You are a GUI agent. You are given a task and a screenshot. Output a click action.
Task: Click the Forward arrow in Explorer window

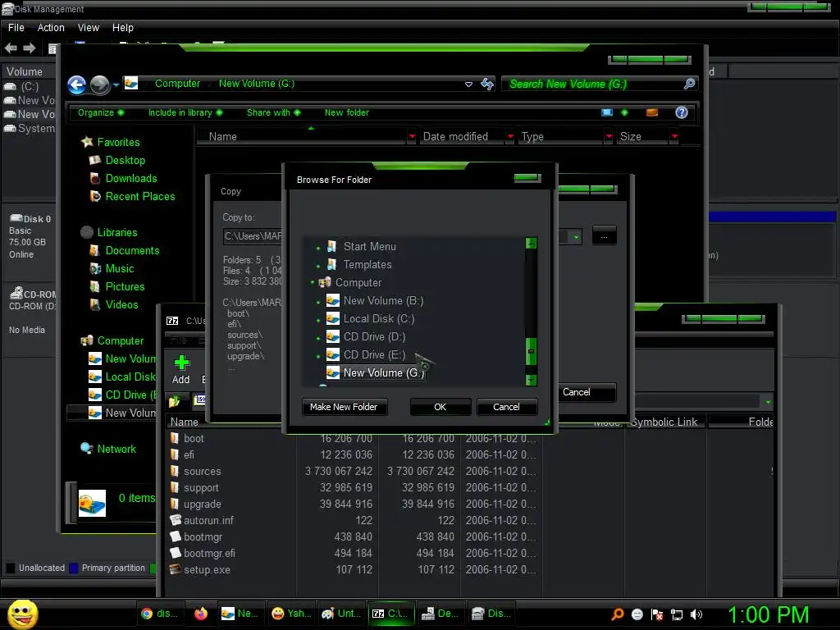(99, 84)
